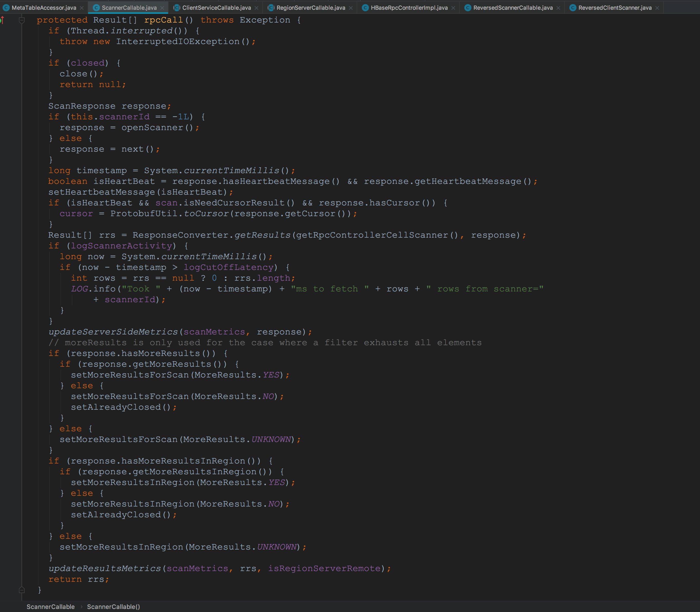Image resolution: width=700 pixels, height=612 pixels.
Task: Open ClientServiceCallable.java tab
Action: pyautogui.click(x=217, y=7)
